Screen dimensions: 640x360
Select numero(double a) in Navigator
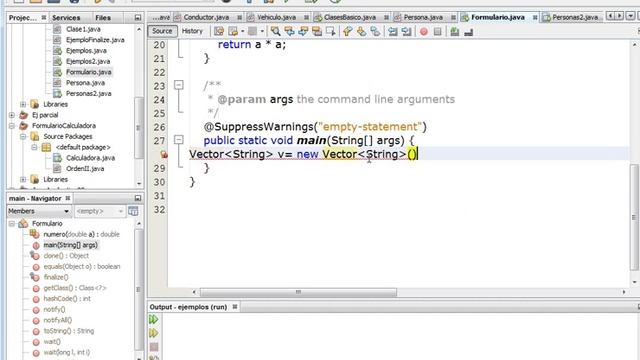point(81,234)
